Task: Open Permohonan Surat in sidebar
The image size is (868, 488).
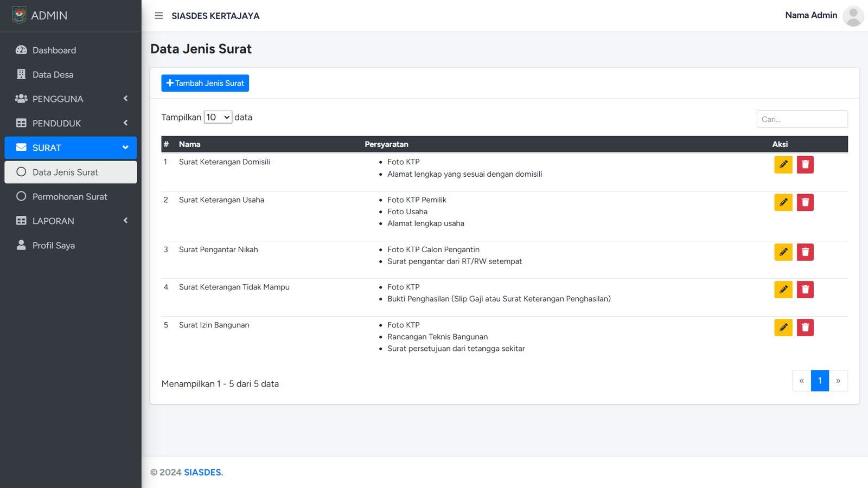Action: tap(70, 196)
